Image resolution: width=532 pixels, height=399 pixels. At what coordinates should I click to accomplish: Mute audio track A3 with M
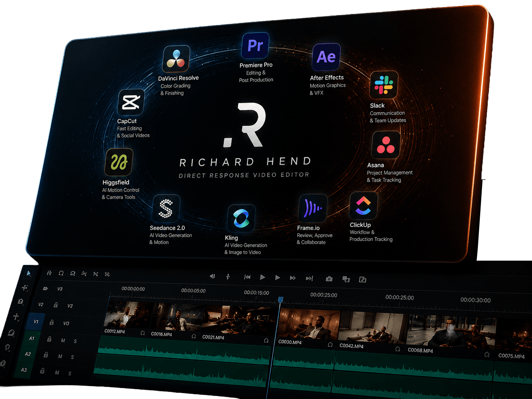point(57,373)
